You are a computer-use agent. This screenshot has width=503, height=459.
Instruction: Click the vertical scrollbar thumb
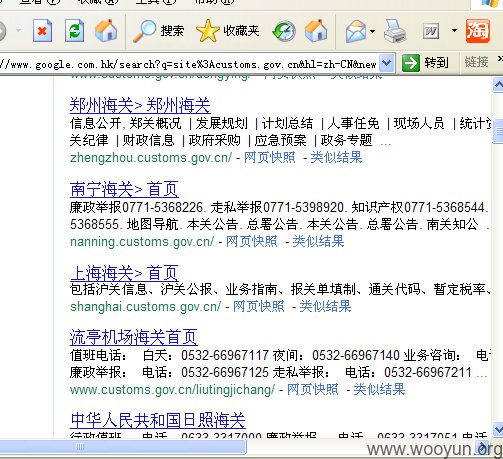pyautogui.click(x=498, y=132)
